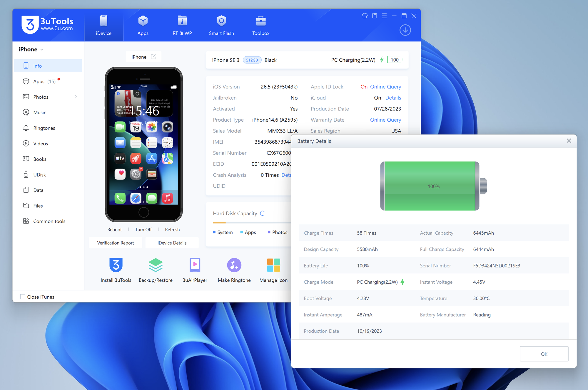This screenshot has height=390, width=588.
Task: Click the iPhone screen preview
Action: [144, 144]
